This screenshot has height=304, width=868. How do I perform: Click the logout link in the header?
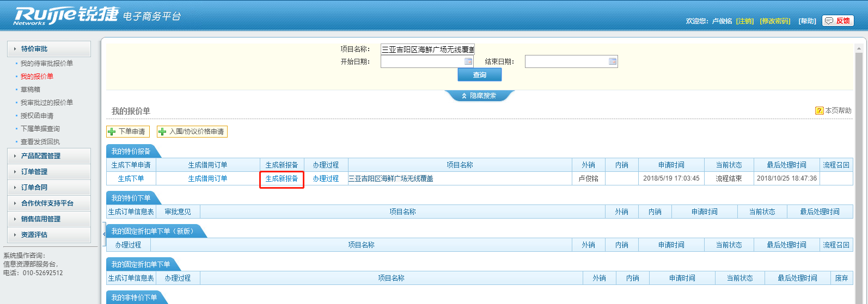tap(744, 21)
